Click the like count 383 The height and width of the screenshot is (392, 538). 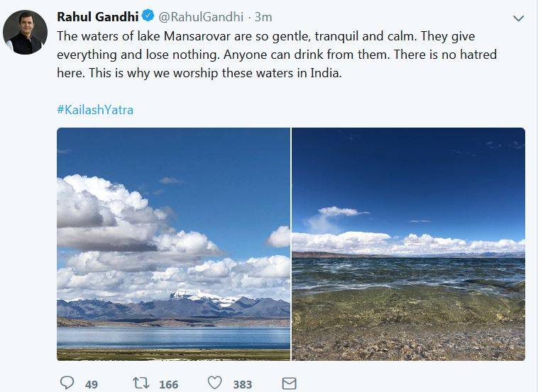coord(243,384)
